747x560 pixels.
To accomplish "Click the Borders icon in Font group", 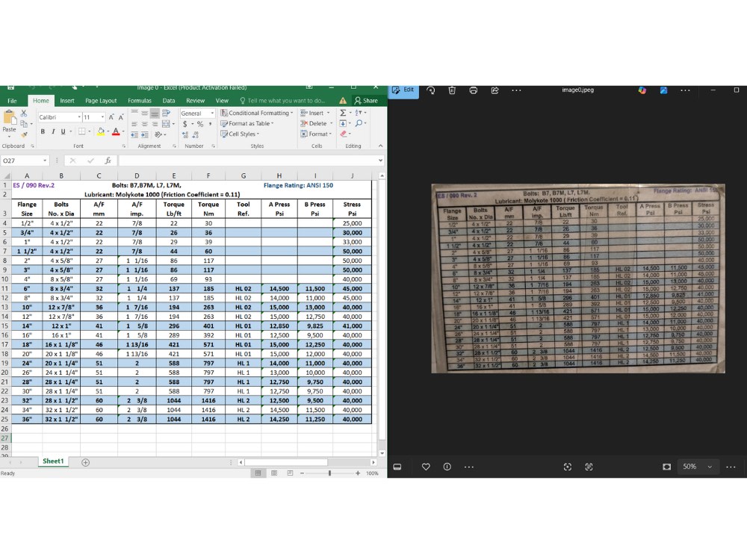I will (x=82, y=131).
